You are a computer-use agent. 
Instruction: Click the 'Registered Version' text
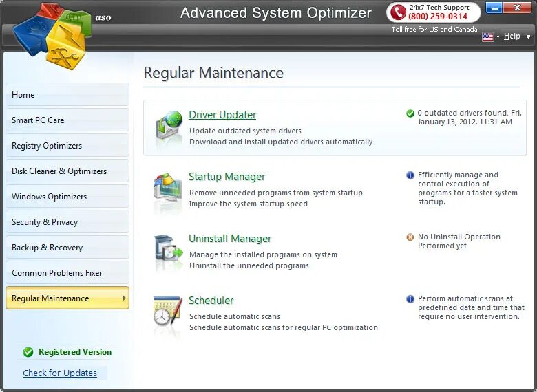[x=75, y=352]
